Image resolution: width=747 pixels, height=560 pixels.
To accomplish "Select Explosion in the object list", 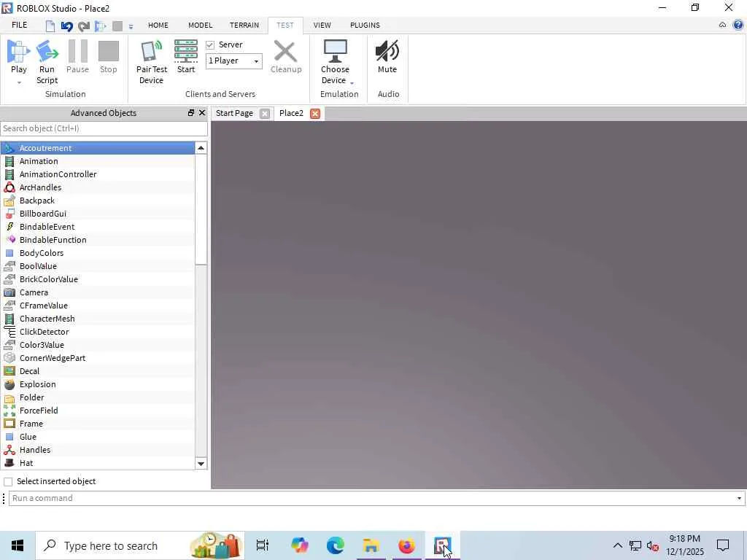I will 98,384.
